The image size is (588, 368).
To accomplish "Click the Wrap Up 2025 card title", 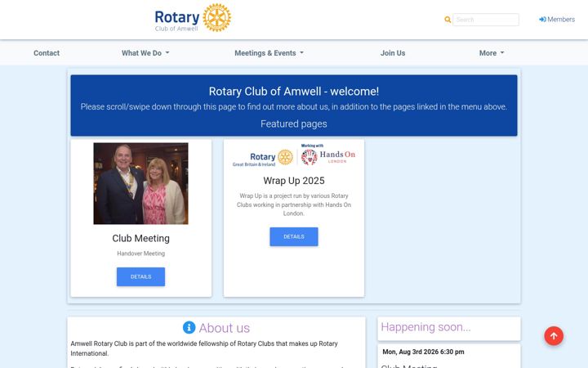I will 294,181.
